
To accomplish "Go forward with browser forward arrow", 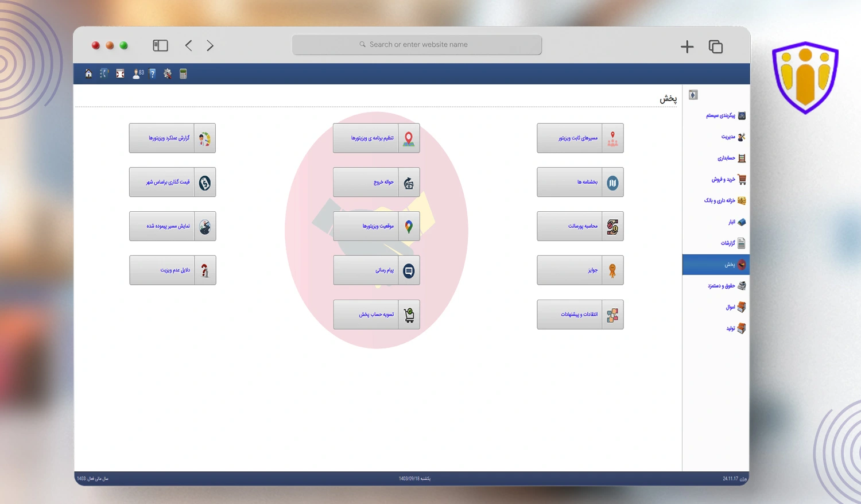I will (210, 45).
